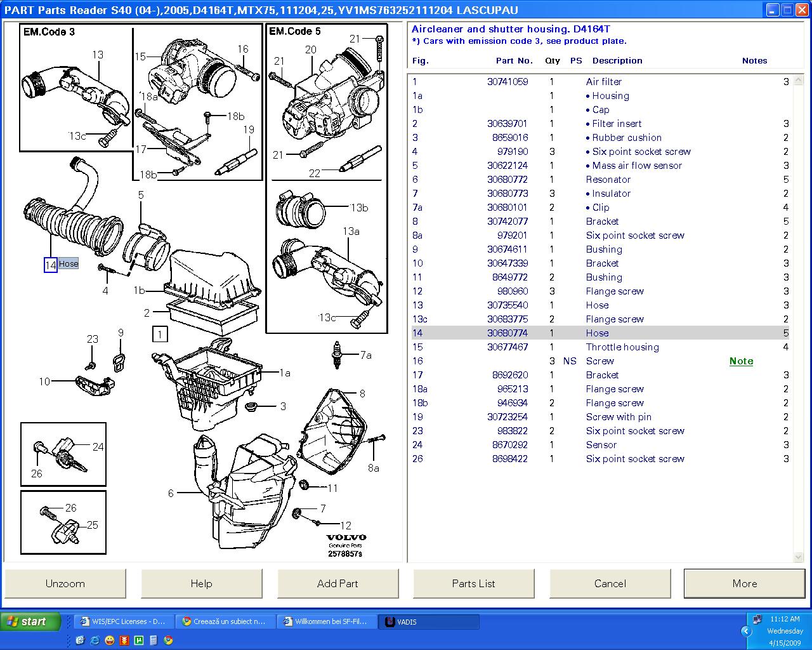Open the green Note link for Screw
This screenshot has width=812, height=650.
[741, 361]
